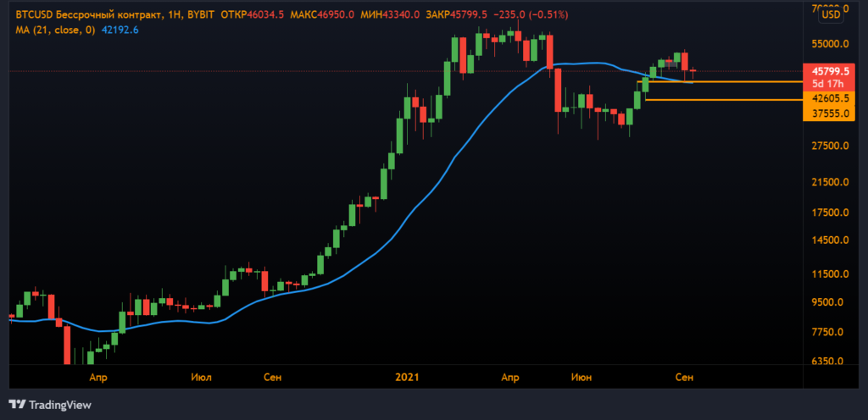Click the MA value 42192.6
Image resolution: width=868 pixels, height=420 pixels.
[120, 30]
